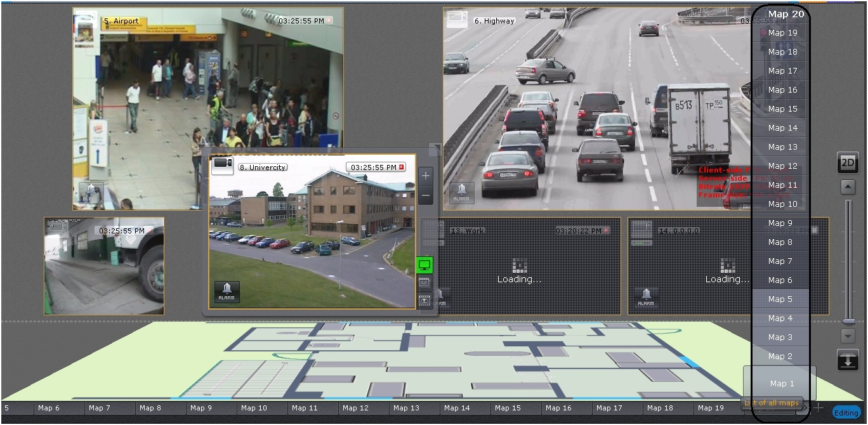Switch to the Map 10 bottom tab
The image size is (868, 425).
254,408
